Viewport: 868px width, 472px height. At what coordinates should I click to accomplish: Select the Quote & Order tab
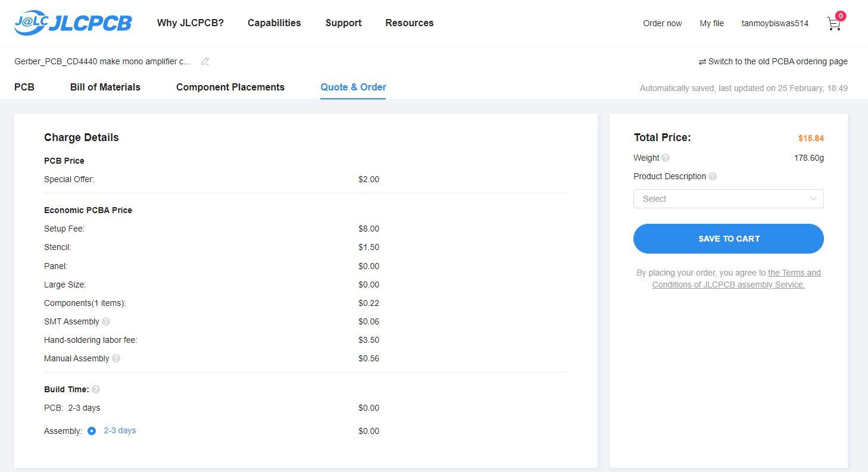coord(353,87)
